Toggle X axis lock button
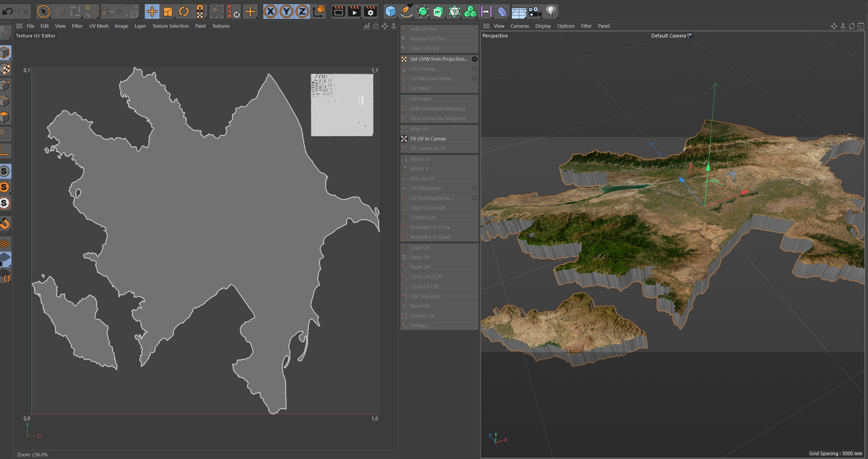Viewport: 868px width, 459px height. (x=270, y=12)
